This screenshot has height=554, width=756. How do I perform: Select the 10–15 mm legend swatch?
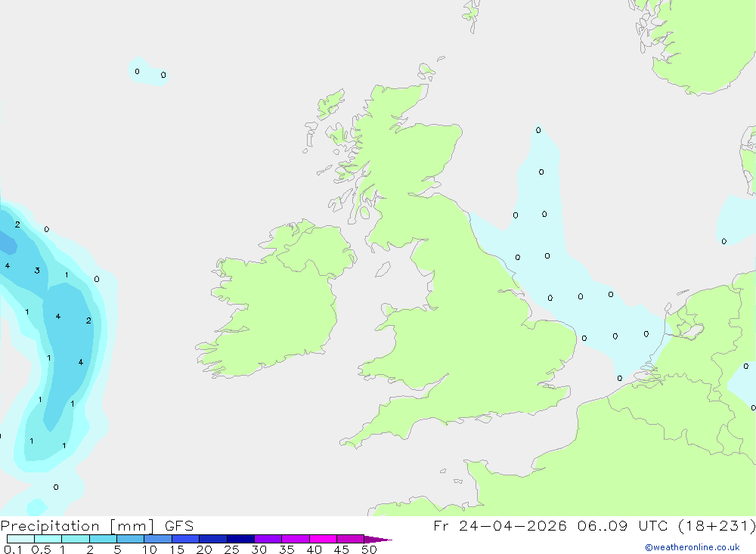coord(158,539)
